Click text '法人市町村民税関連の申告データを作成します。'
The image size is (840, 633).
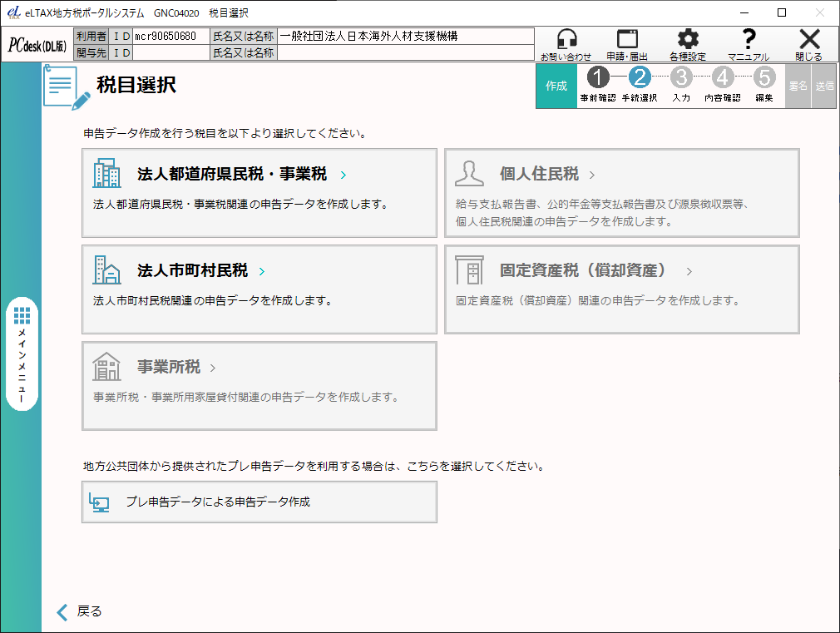click(213, 300)
